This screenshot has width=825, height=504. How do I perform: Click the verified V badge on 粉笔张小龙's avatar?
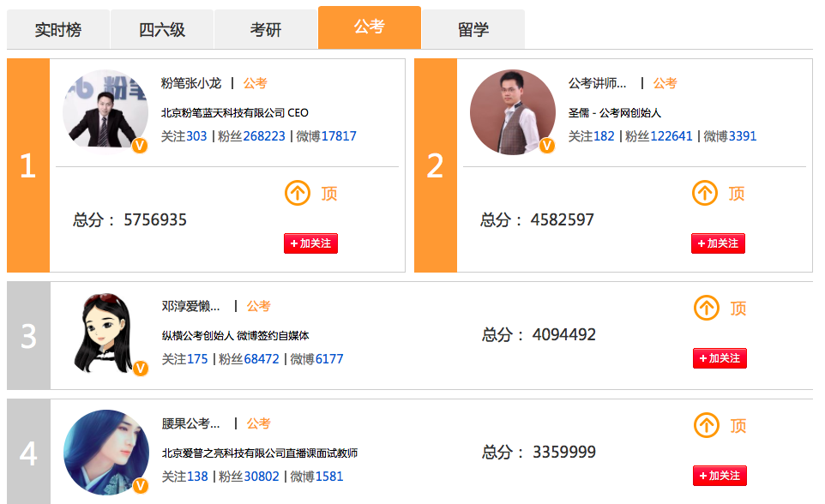(140, 146)
